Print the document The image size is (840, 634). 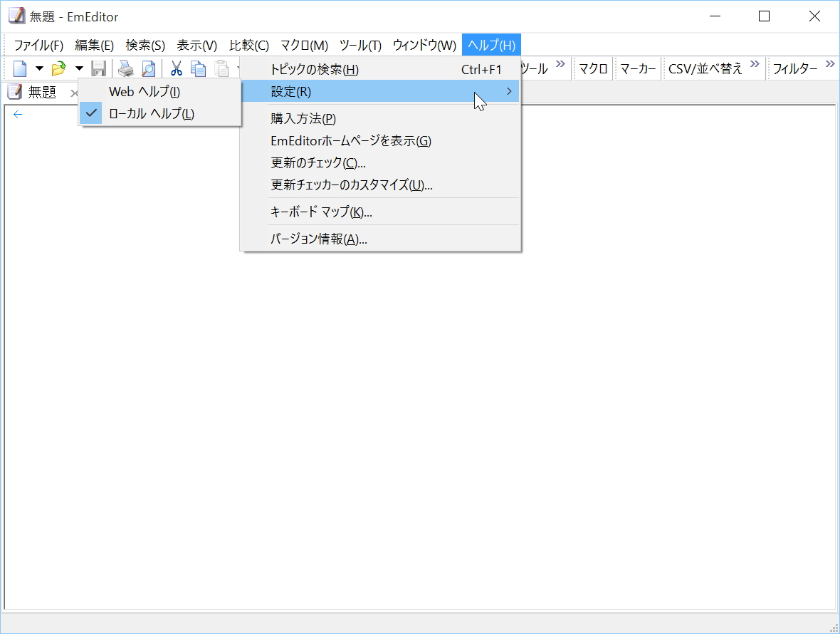126,68
